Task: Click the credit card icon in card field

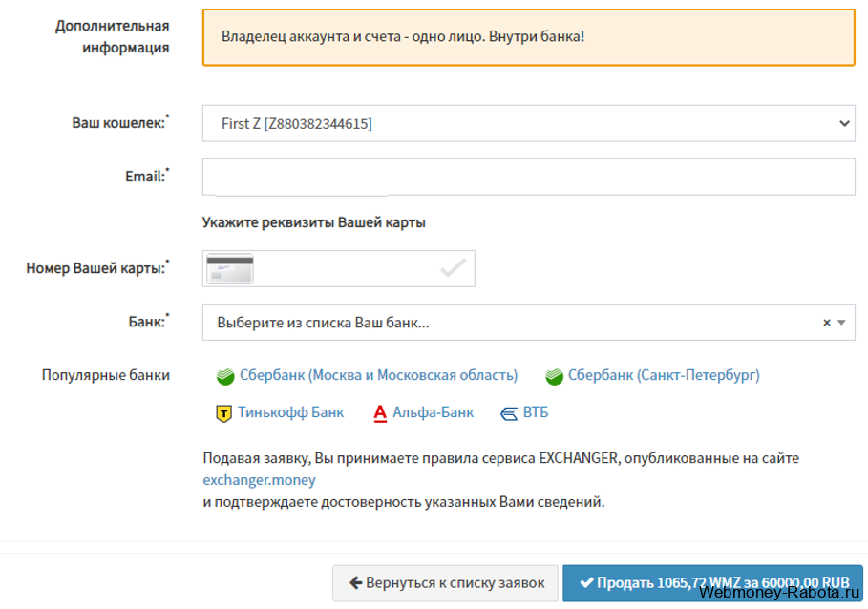Action: [229, 269]
